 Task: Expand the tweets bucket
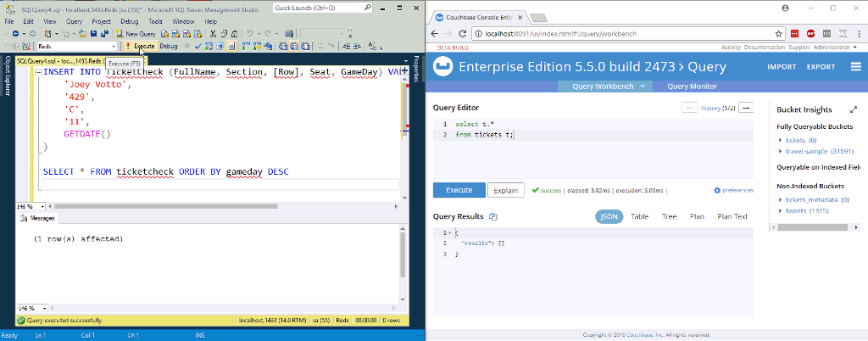click(781, 211)
